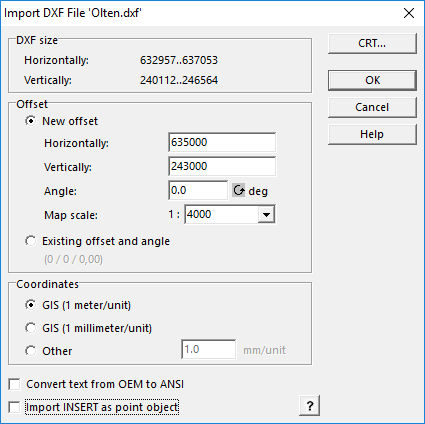This screenshot has height=424, width=425.
Task: Confirm import with the OK button
Action: (372, 80)
